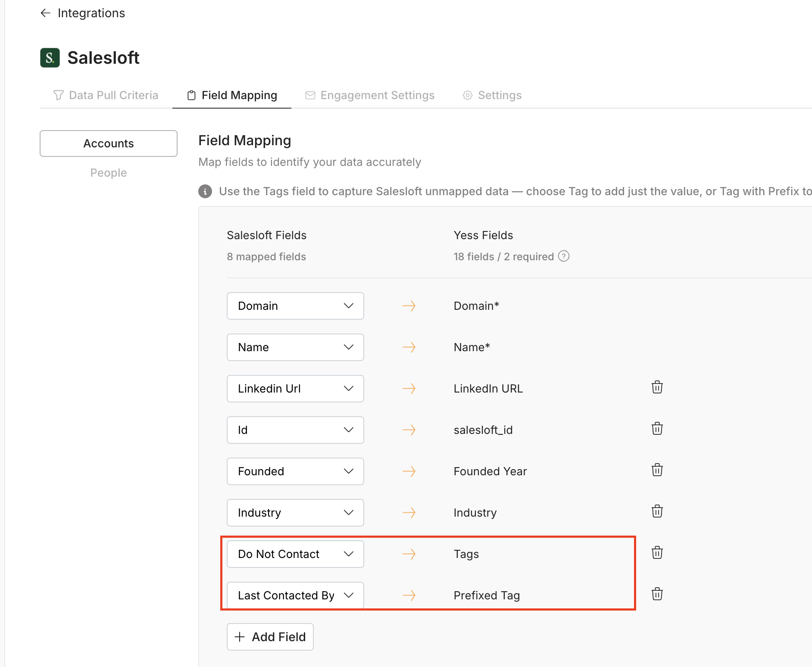Image resolution: width=812 pixels, height=667 pixels.
Task: Click the gear icon for Settings tab
Action: click(x=468, y=95)
